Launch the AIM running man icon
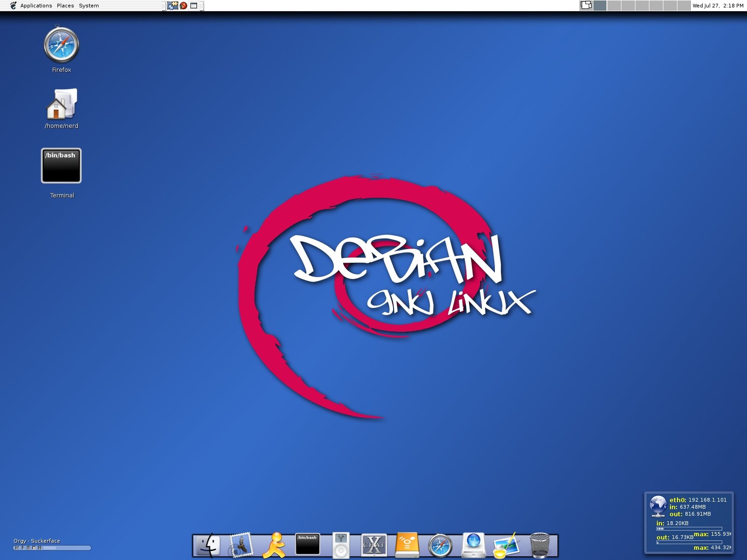Viewport: 747px width, 560px height. (x=274, y=545)
